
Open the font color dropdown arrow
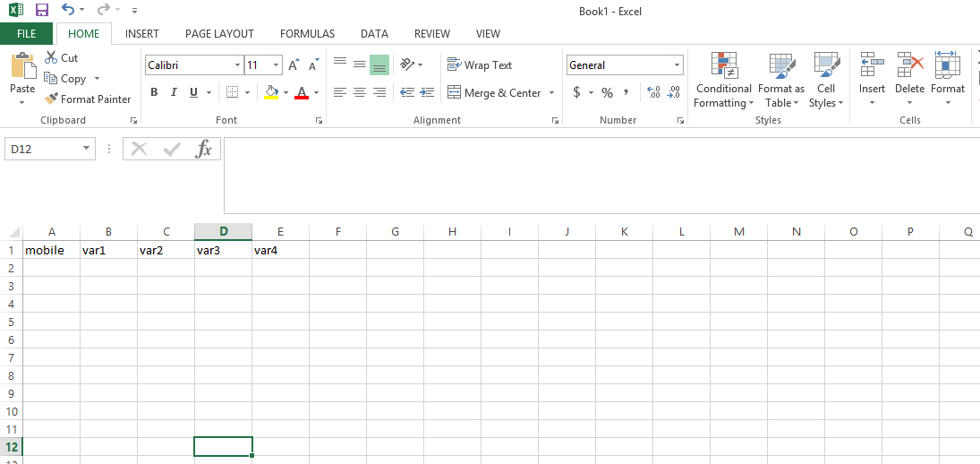coord(316,92)
